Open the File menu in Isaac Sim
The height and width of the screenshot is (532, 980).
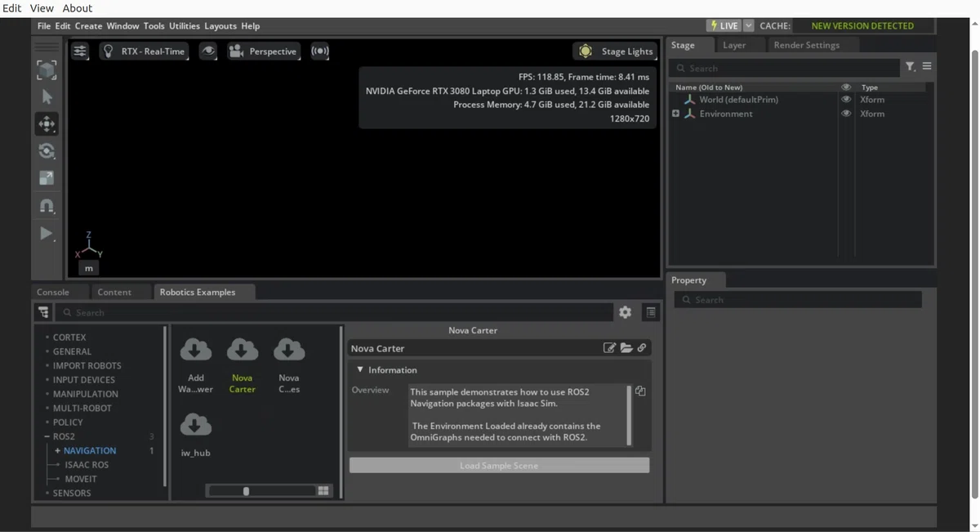point(44,26)
